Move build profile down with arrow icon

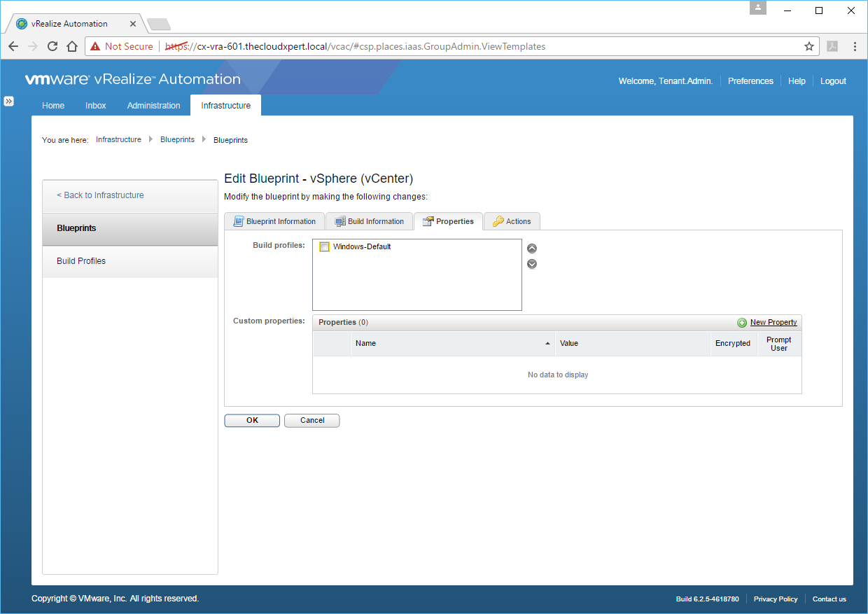[532, 264]
